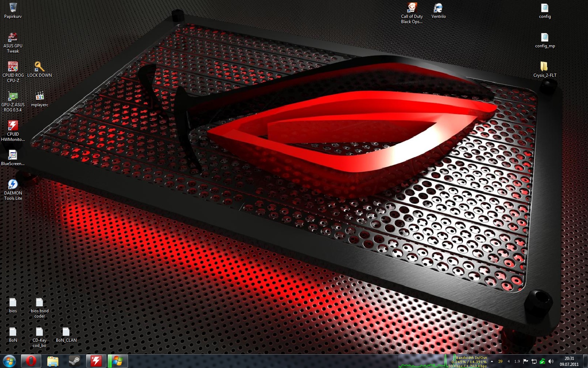Image resolution: width=588 pixels, height=368 pixels.
Task: Open the Crysis_2-FLT folder
Action: pyautogui.click(x=545, y=69)
